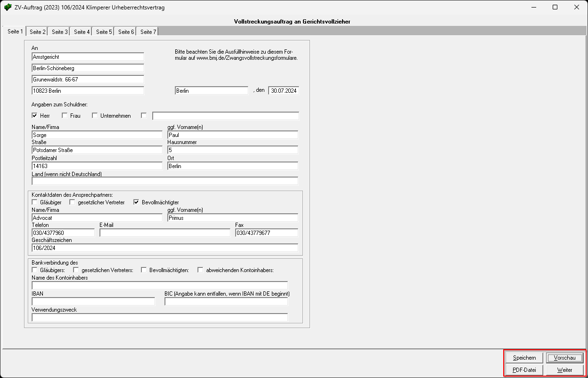This screenshot has height=378, width=588.
Task: Tick the Frau checkbox
Action: tap(65, 116)
